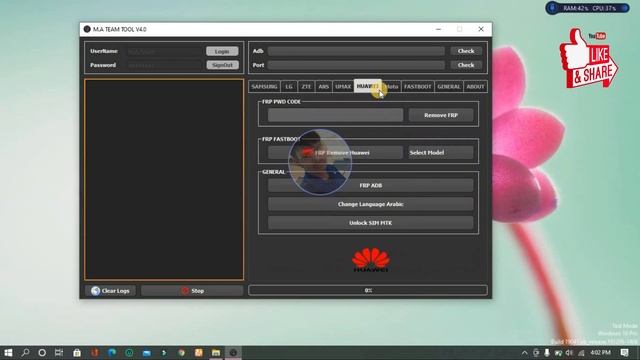The image size is (640, 360).
Task: Focus the Password input field
Action: [x=165, y=65]
